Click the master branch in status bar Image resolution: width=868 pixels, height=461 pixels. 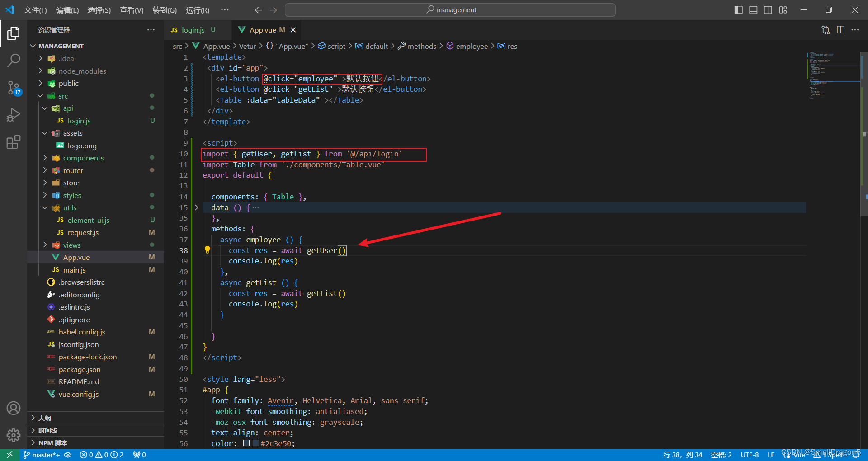[43, 455]
